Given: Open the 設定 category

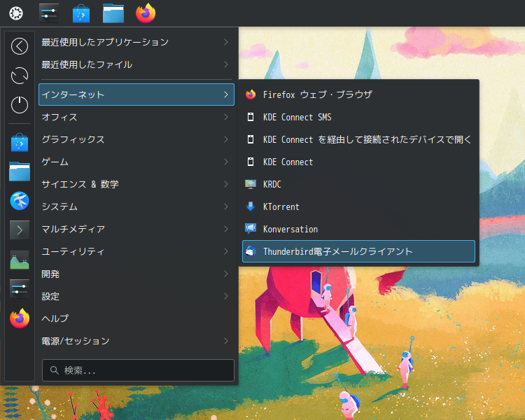Looking at the screenshot, I should 136,296.
